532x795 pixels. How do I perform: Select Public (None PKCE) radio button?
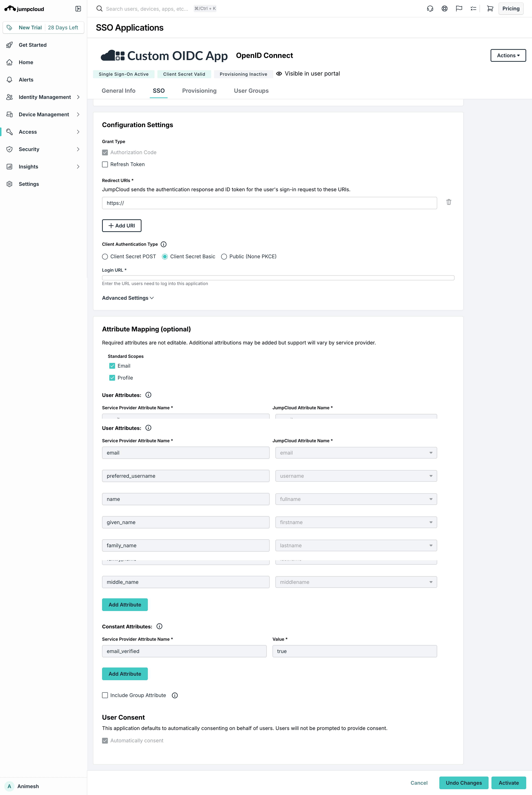224,257
